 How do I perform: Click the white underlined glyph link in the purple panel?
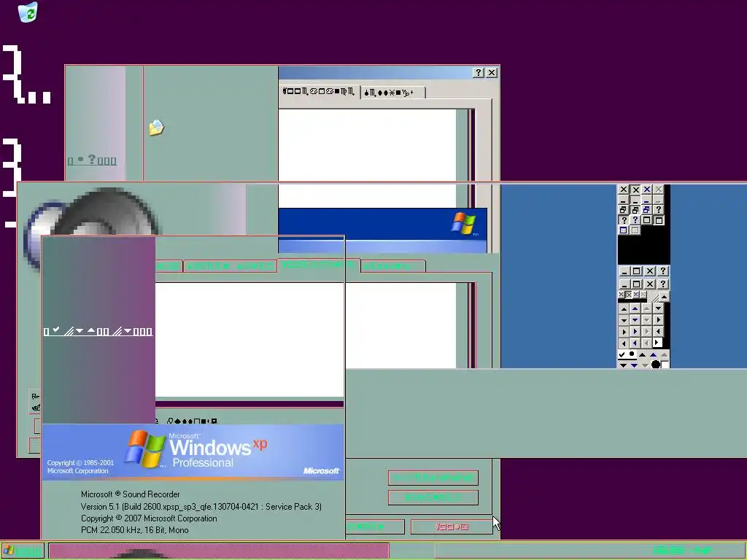(98, 331)
